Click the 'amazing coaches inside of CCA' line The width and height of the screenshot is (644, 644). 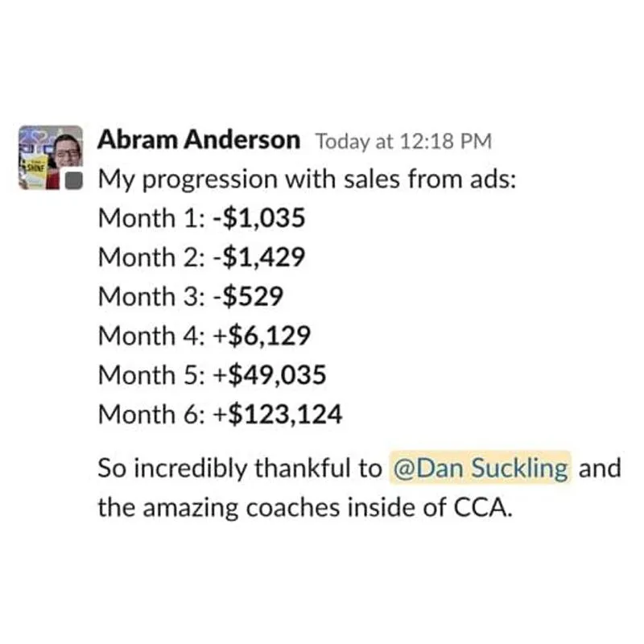pyautogui.click(x=304, y=508)
